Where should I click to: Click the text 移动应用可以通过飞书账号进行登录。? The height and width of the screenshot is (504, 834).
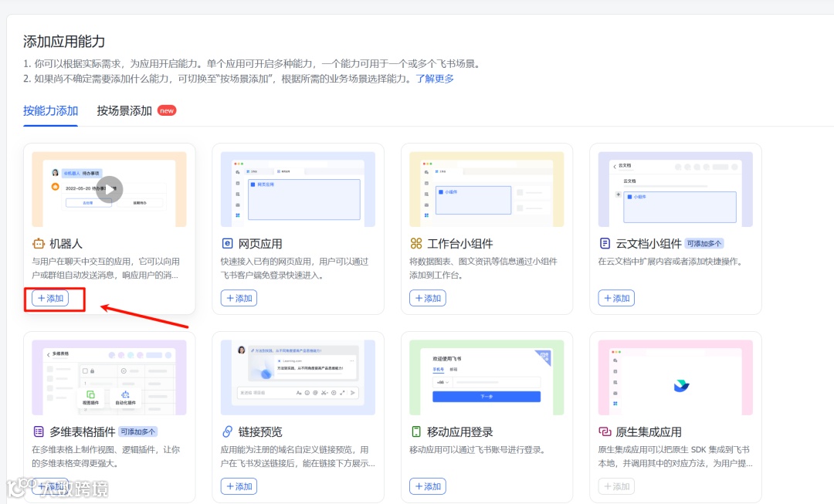(x=478, y=450)
